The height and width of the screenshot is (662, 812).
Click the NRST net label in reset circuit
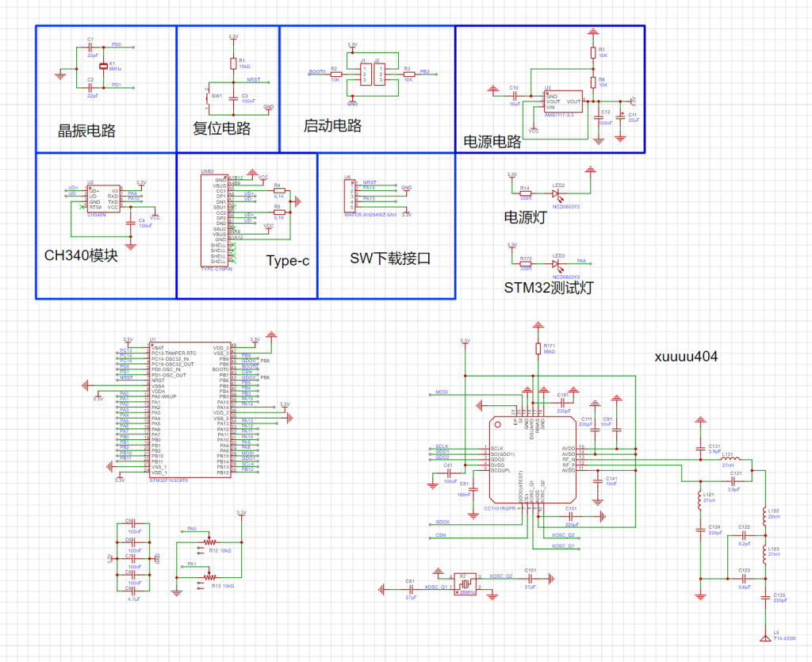tap(253, 79)
